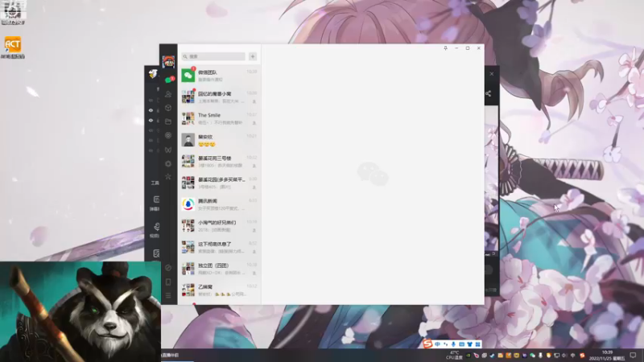Open the Phone icon in WeChat sidebar
This screenshot has width=644, height=362.
[168, 282]
